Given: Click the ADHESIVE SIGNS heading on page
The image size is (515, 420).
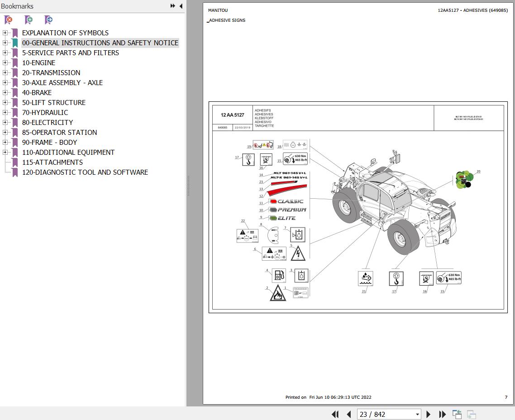Looking at the screenshot, I should click(227, 20).
